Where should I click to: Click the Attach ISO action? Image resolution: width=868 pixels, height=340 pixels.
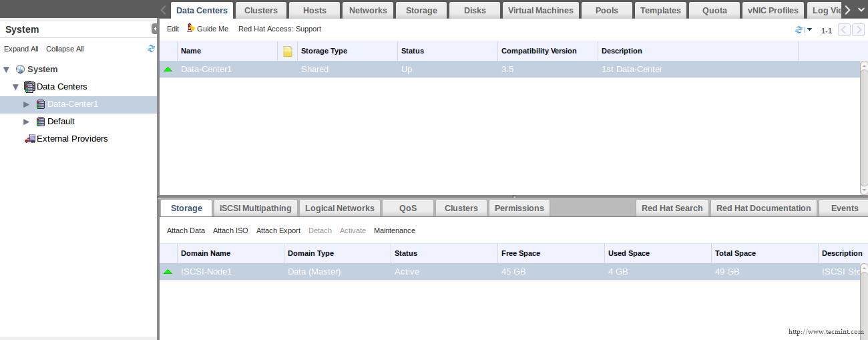pos(230,230)
